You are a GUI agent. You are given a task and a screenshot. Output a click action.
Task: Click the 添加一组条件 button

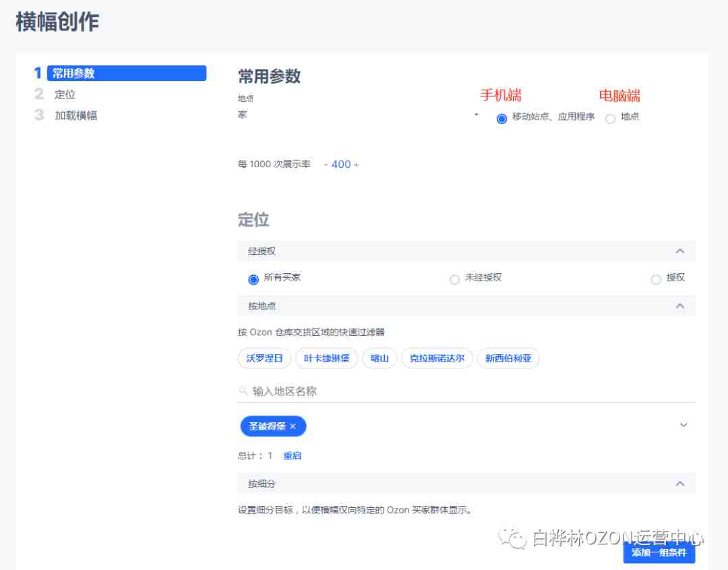(659, 552)
